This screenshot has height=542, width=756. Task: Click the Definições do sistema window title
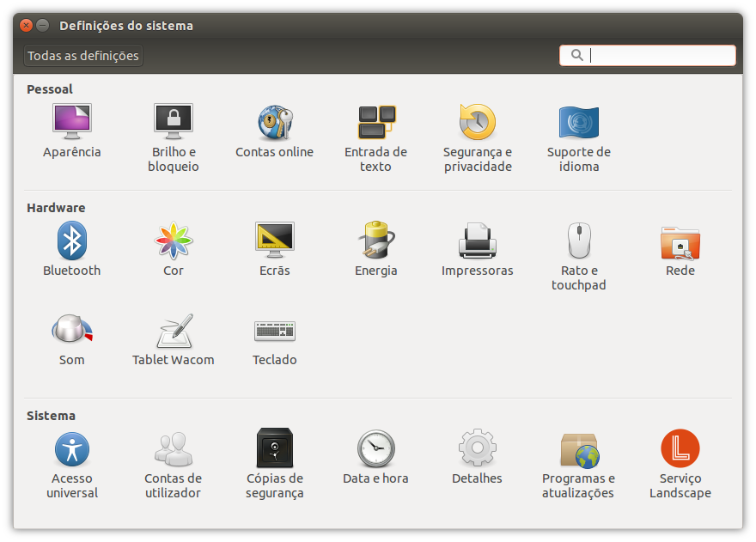click(x=125, y=26)
